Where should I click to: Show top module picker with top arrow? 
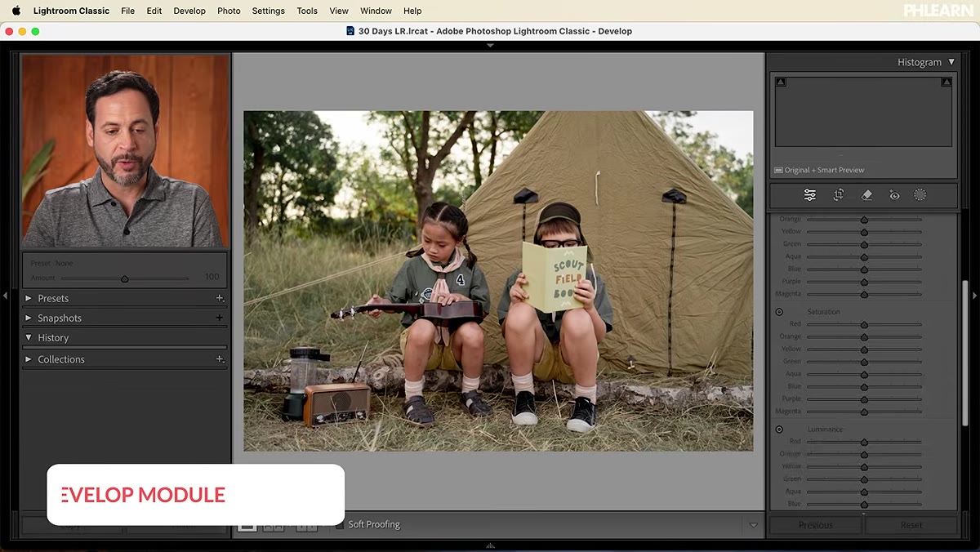click(490, 46)
